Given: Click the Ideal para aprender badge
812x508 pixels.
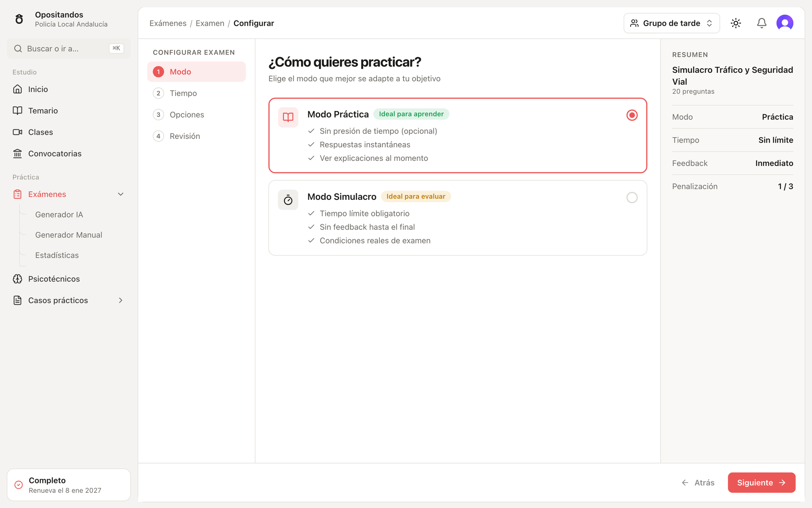Looking at the screenshot, I should (411, 114).
